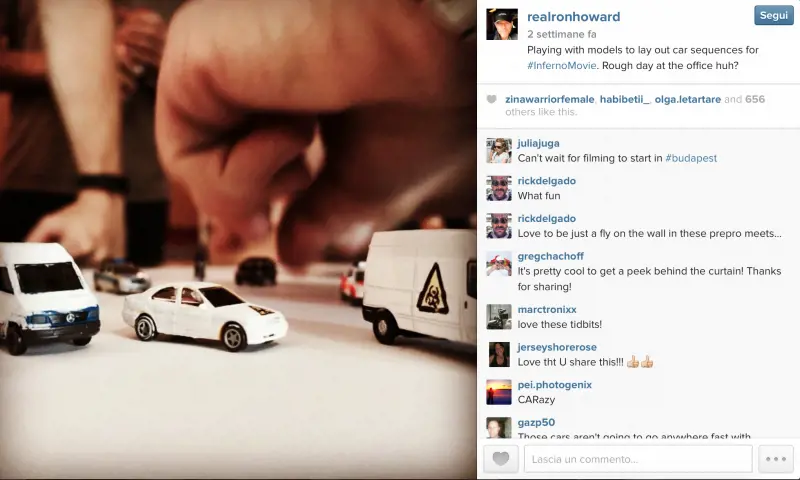Screen dimensions: 800x480
Task: Click juliajuga's avatar thumbnail
Action: coord(498,150)
